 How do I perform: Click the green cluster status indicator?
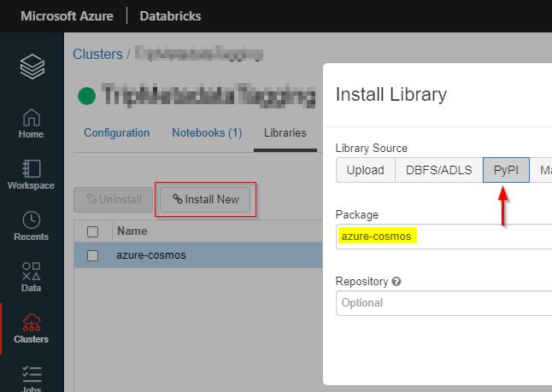click(x=86, y=96)
